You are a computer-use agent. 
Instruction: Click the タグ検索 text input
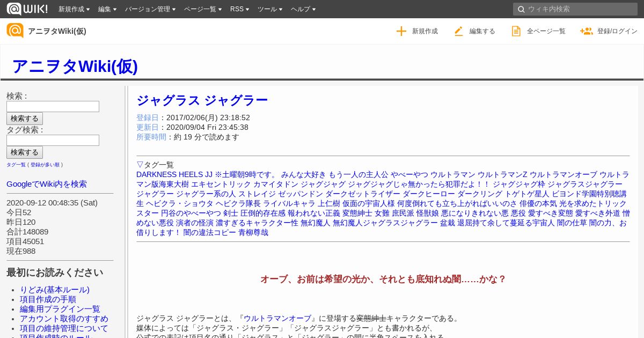[53, 140]
